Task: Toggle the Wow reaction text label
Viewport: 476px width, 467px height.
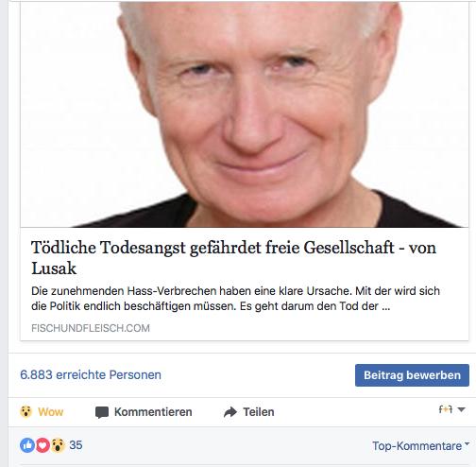Action: [51, 412]
